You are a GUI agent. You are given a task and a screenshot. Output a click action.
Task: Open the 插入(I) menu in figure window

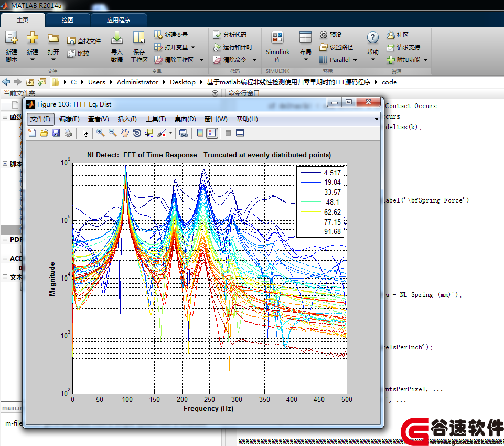pos(127,119)
